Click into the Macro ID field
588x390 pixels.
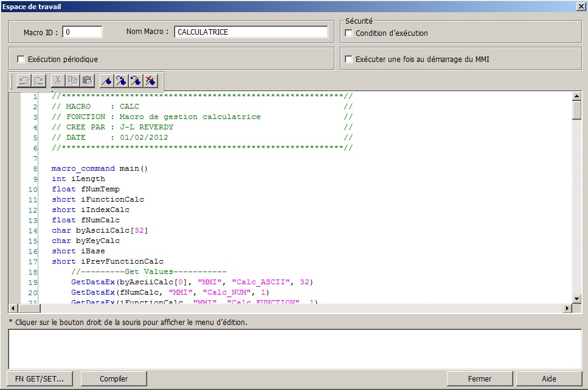[82, 32]
